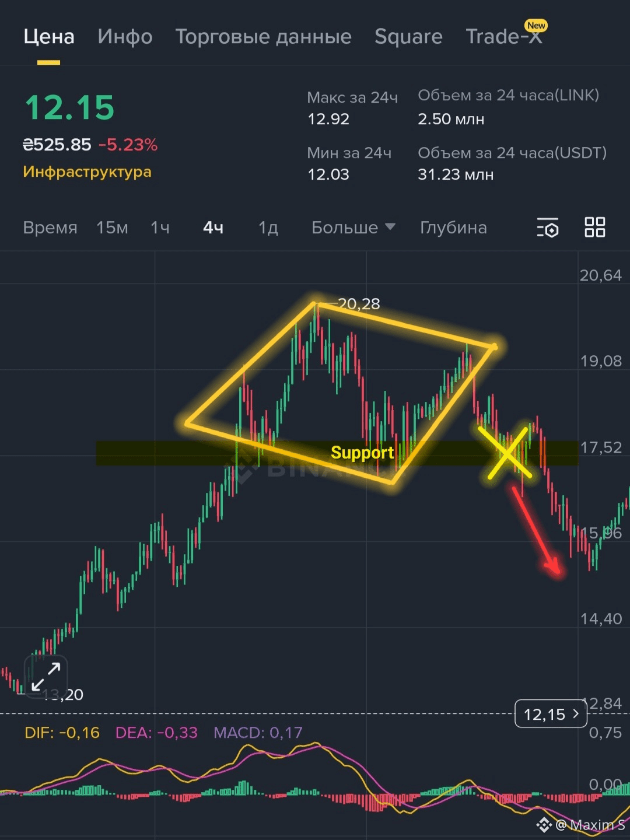This screenshot has height=840, width=630.
Task: Select the 1д timeframe
Action: [268, 228]
